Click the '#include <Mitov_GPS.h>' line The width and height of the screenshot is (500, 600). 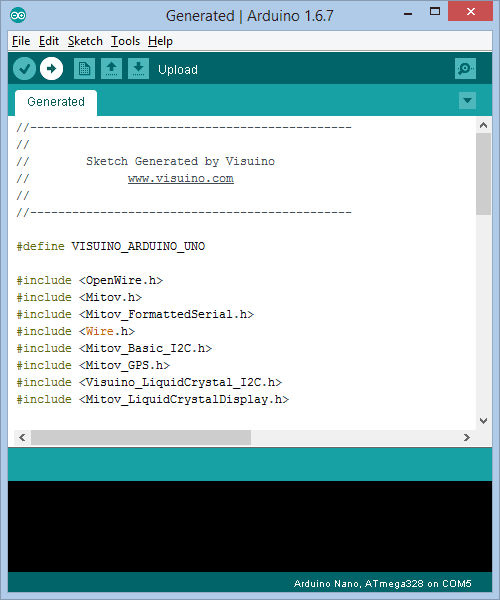93,365
